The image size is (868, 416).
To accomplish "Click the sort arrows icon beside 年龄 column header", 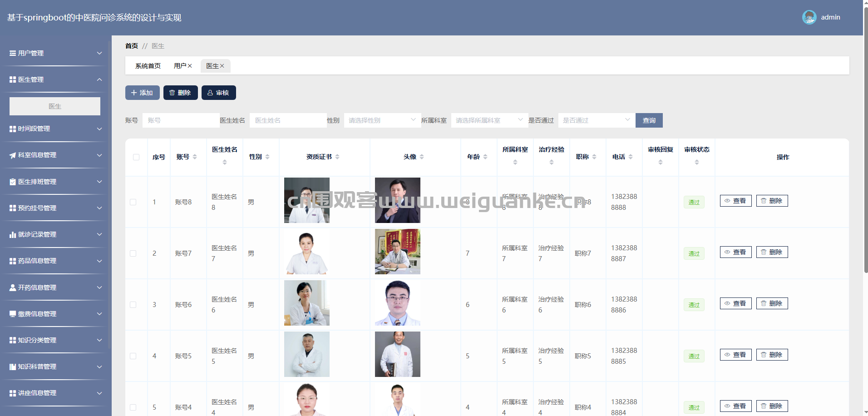I will (x=485, y=157).
